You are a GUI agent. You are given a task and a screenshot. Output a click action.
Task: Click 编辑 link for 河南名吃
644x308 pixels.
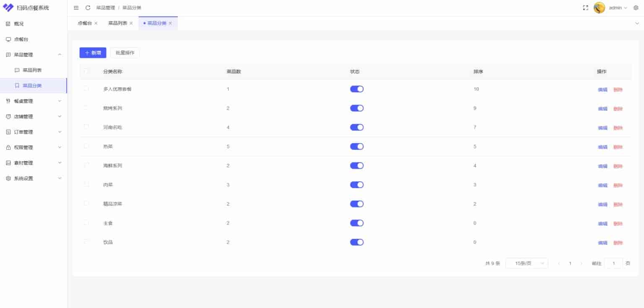tap(602, 128)
